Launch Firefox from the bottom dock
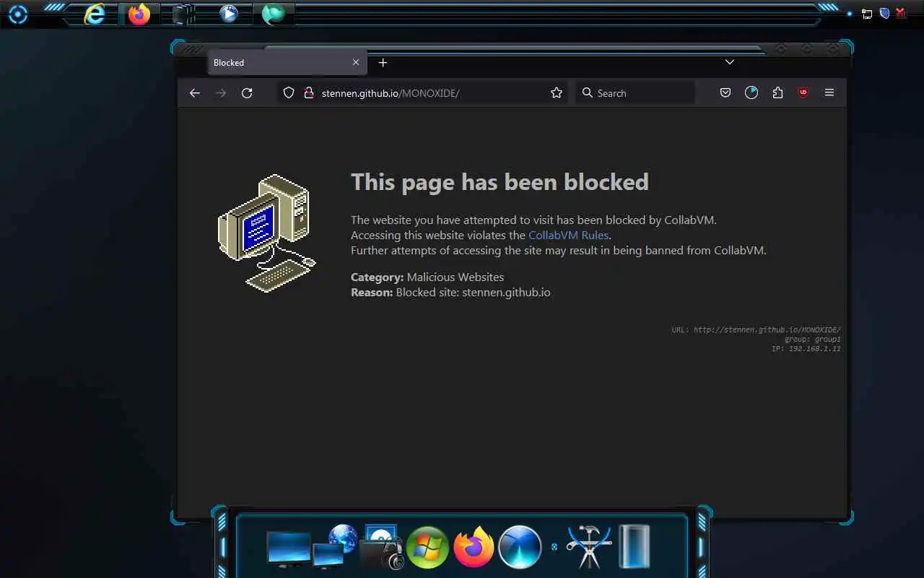 474,547
